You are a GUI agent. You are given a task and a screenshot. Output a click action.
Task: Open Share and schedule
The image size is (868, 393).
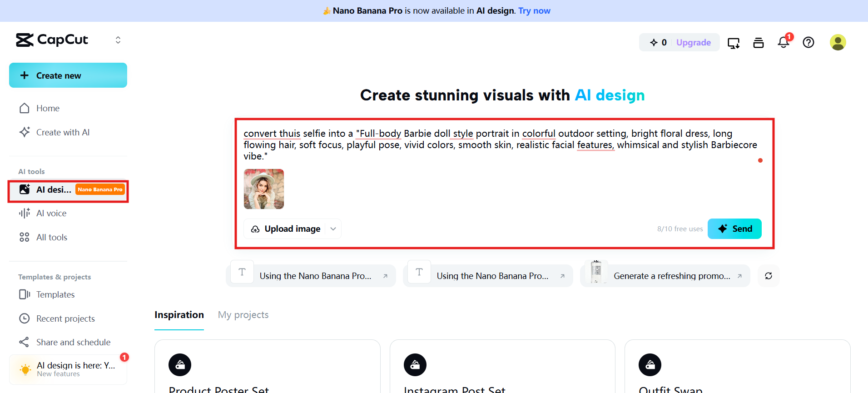[x=68, y=342]
